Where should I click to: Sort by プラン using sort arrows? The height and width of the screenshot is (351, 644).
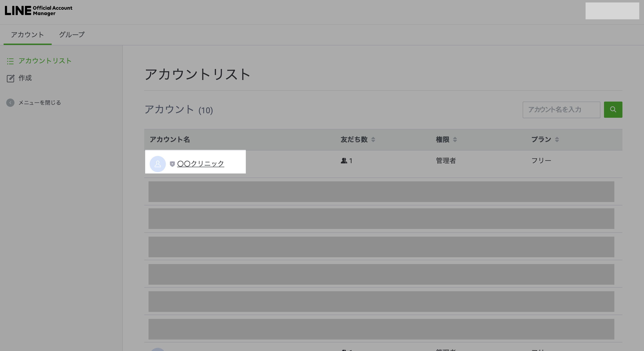coord(557,140)
